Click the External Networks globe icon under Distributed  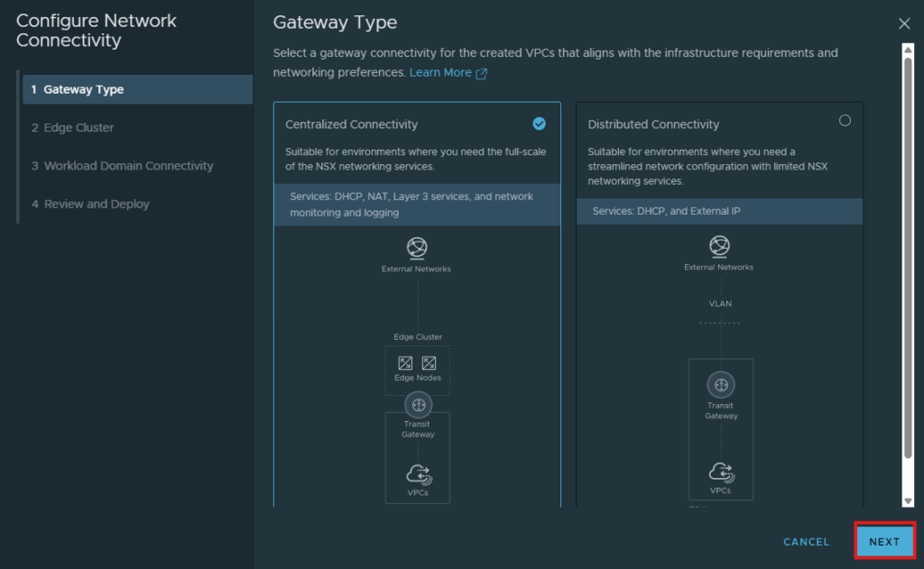click(719, 246)
